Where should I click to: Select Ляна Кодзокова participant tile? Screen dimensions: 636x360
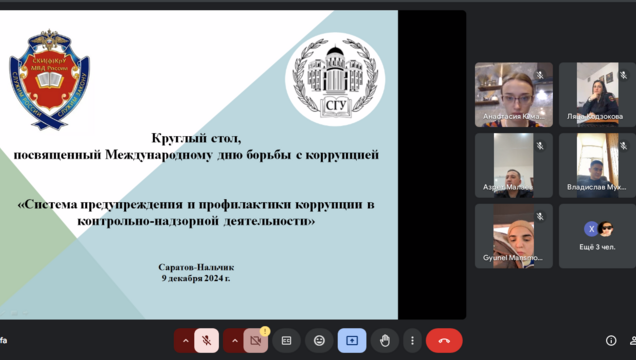(597, 95)
